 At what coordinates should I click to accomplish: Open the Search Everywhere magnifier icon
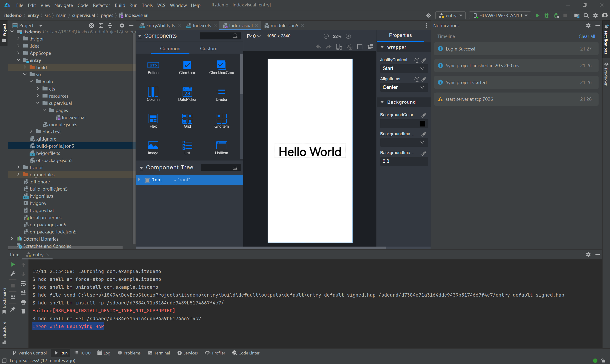coord(586,15)
